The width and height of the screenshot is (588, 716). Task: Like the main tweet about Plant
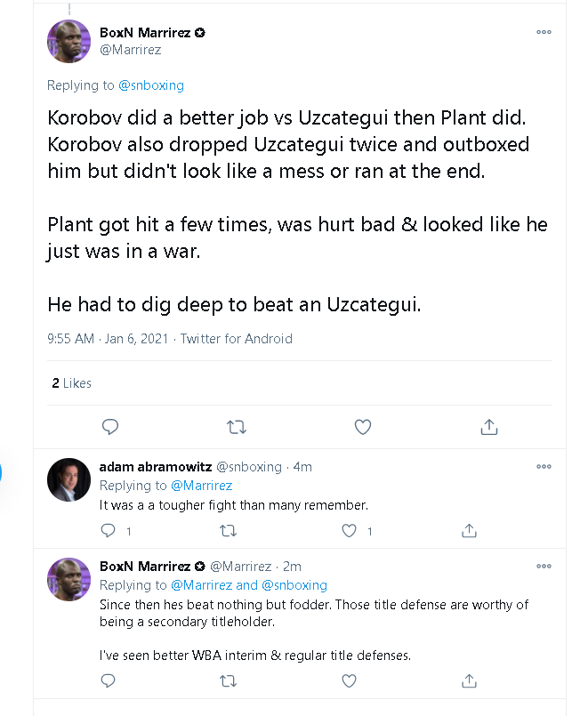tap(362, 427)
